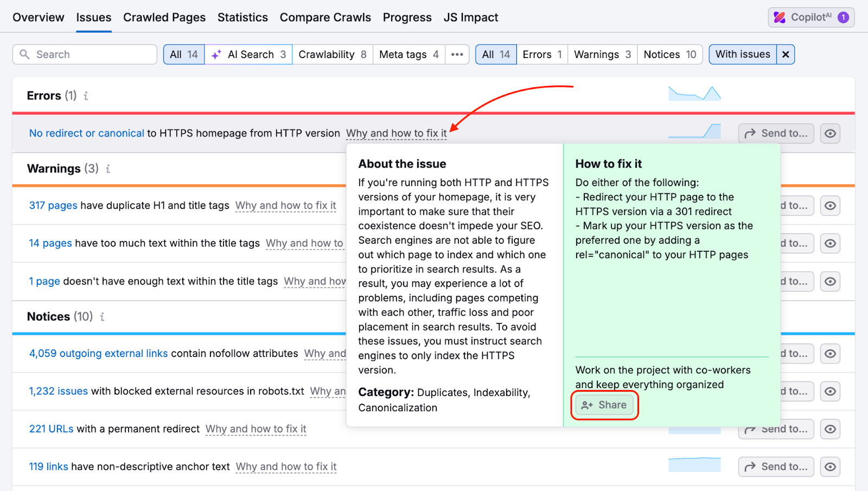Screen dimensions: 868x491
Task: Toggle the eye icon on duplicate H1 warning
Action: pyautogui.click(x=830, y=206)
